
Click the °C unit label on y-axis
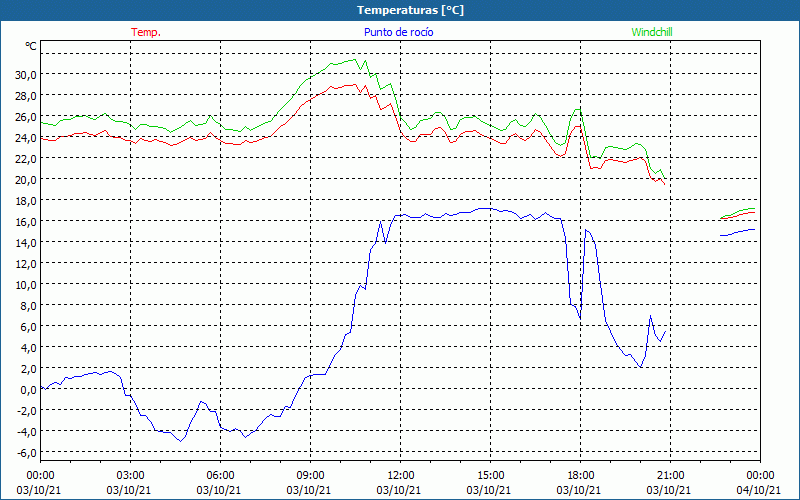31,46
